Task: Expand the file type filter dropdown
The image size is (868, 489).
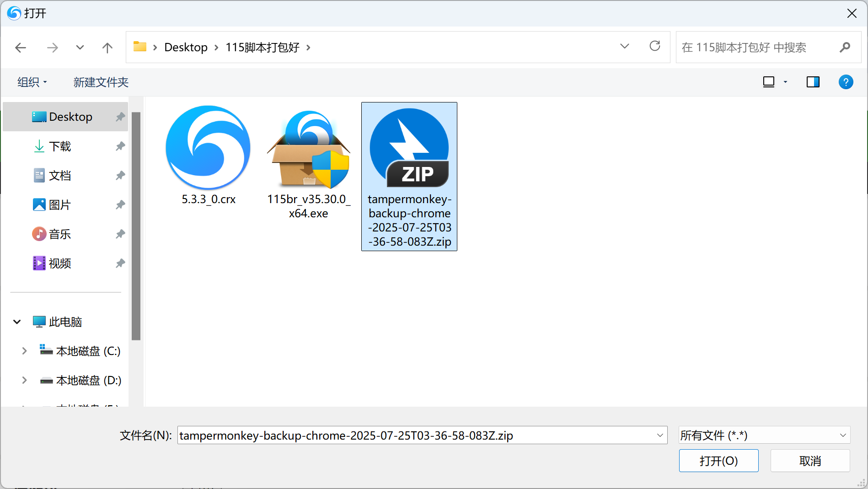Action: coord(842,435)
